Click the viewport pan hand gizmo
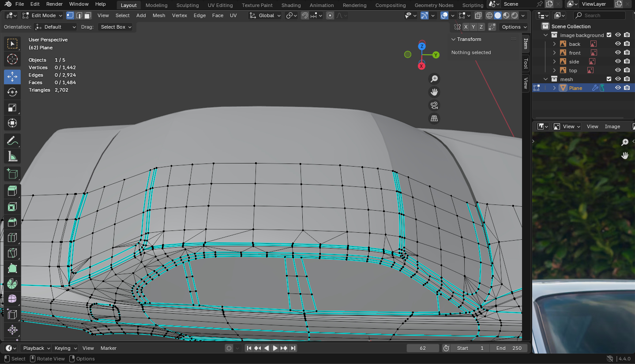635x364 pixels. [x=434, y=92]
